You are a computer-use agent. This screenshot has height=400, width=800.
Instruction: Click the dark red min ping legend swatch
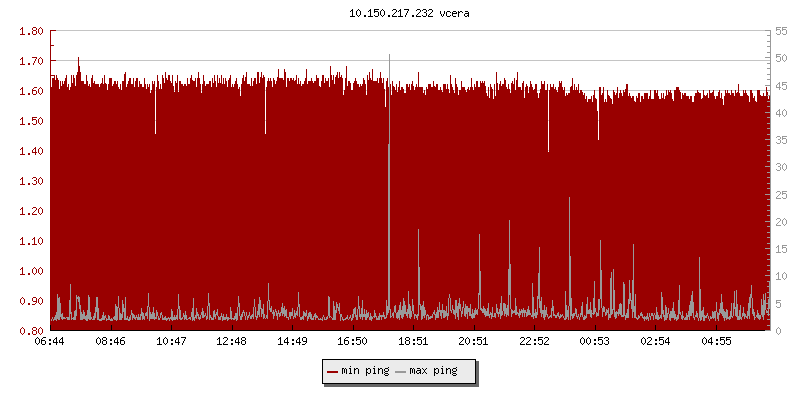point(332,371)
